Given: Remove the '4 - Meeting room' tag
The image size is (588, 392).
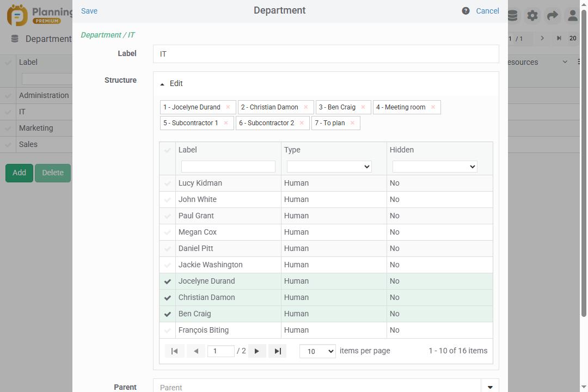Looking at the screenshot, I should click(433, 107).
